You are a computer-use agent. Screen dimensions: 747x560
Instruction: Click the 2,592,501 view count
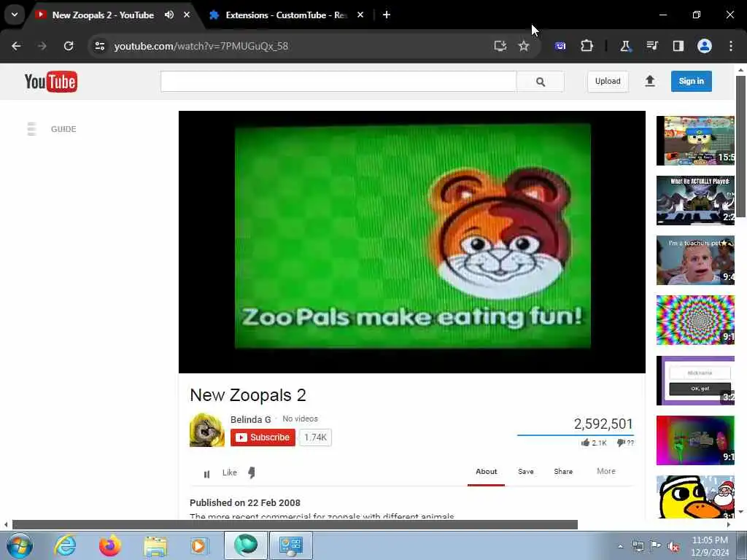pyautogui.click(x=603, y=424)
